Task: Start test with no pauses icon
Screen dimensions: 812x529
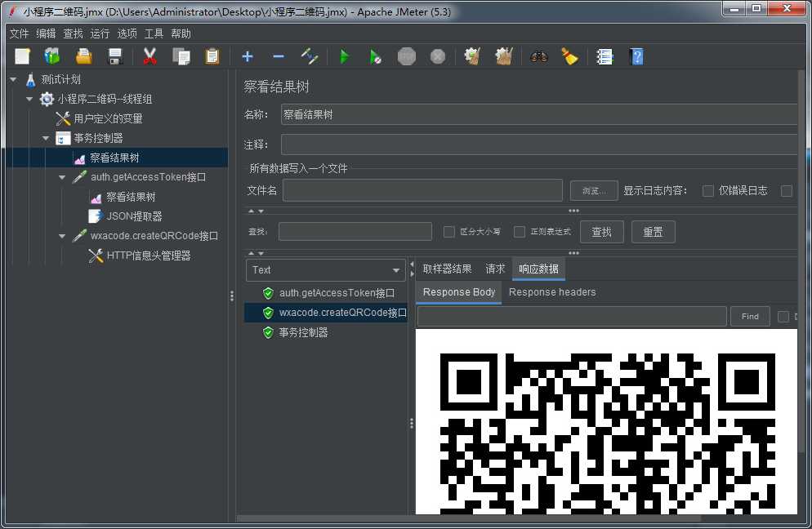Action: [376, 56]
